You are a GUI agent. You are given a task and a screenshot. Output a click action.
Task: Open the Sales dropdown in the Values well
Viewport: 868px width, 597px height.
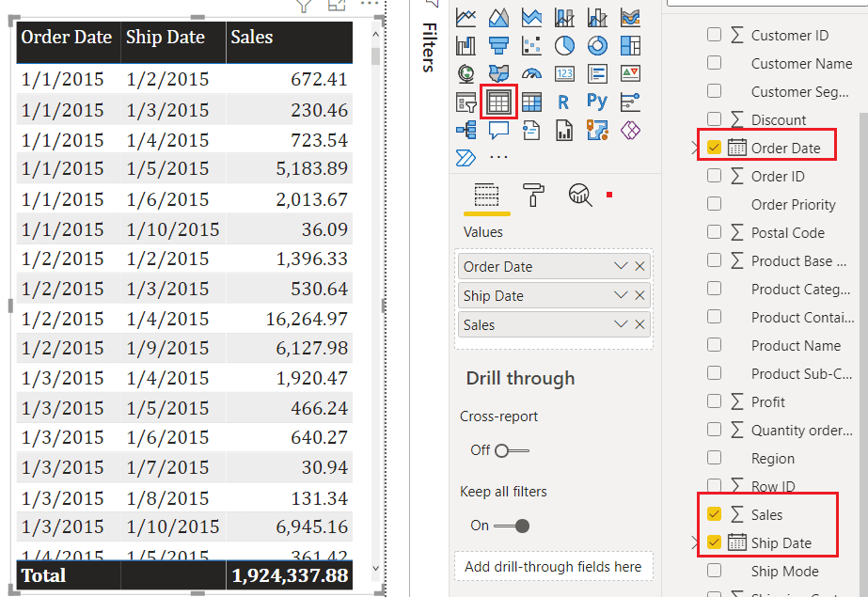coord(621,324)
